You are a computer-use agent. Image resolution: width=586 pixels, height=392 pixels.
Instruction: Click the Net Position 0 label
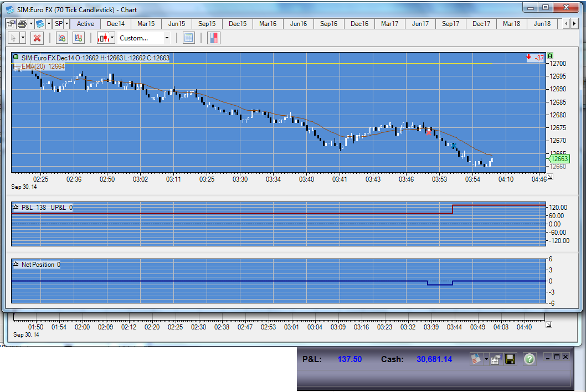(x=41, y=265)
